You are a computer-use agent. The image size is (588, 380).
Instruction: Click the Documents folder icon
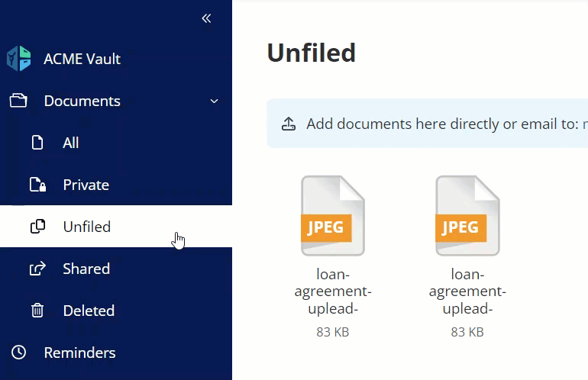coord(18,101)
